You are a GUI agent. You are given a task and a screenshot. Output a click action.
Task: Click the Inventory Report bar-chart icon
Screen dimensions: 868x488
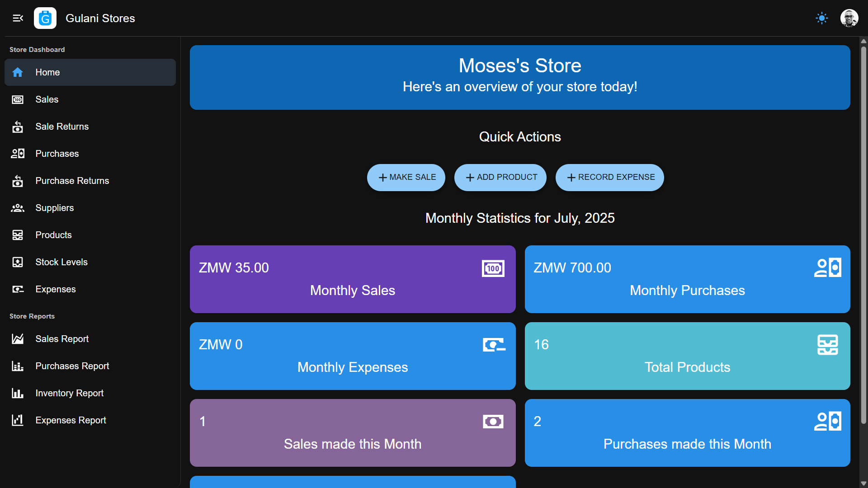(18, 393)
